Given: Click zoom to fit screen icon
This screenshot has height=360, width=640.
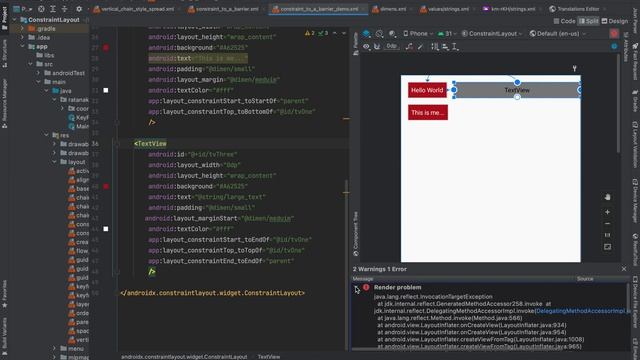Looking at the screenshot, I should coord(607,247).
